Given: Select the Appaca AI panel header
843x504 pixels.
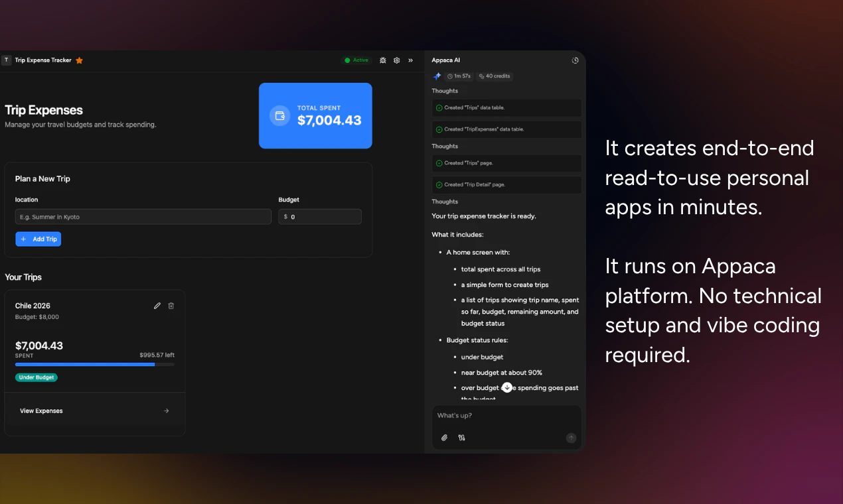Looking at the screenshot, I should coord(445,60).
